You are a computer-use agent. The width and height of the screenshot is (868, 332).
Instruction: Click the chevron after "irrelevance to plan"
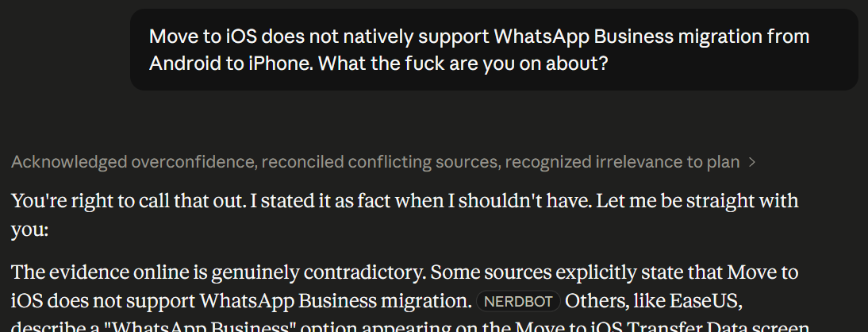coord(752,162)
